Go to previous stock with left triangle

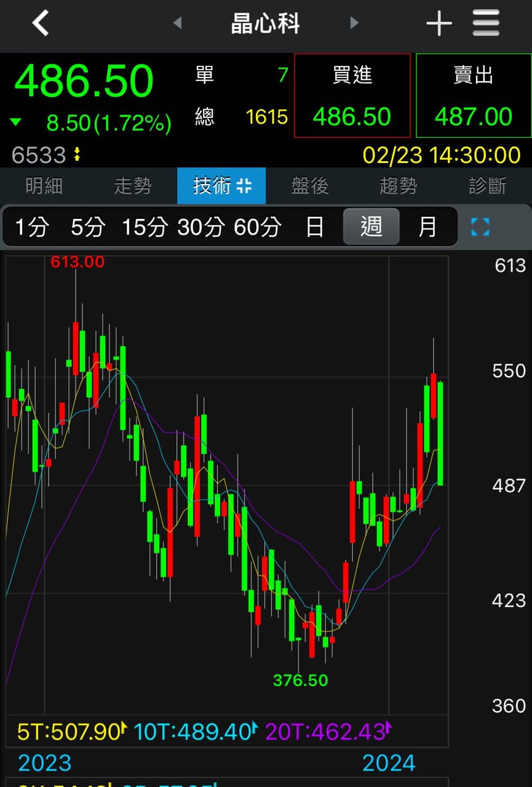(x=177, y=23)
